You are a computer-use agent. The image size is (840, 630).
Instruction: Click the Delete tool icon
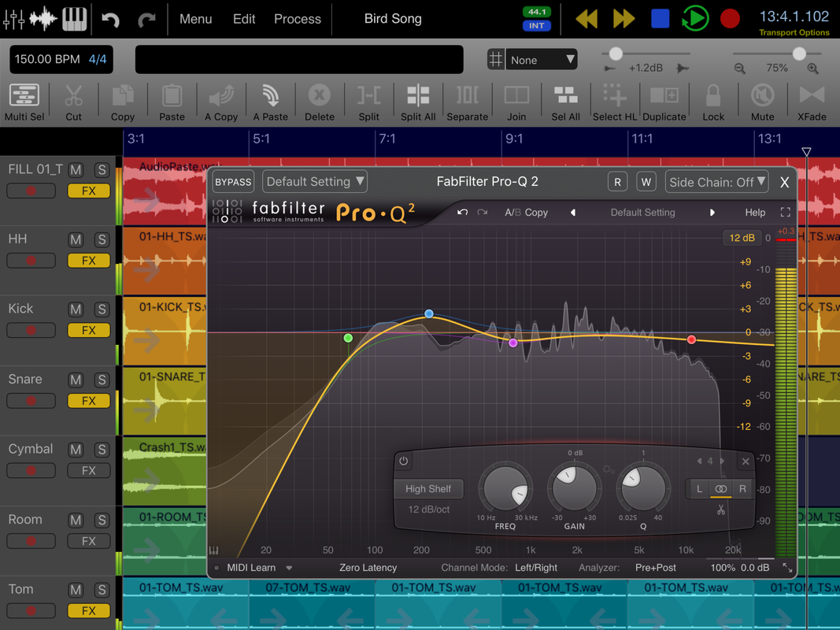[x=320, y=103]
